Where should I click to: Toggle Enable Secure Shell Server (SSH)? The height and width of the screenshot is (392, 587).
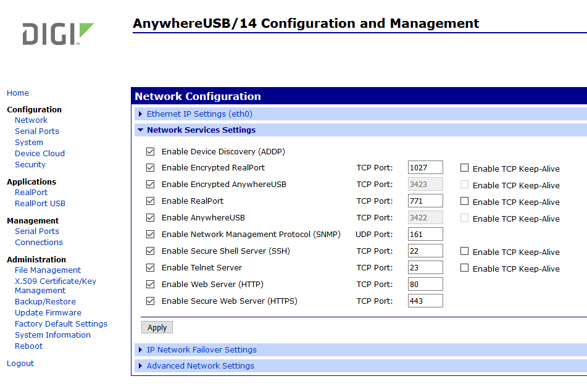pos(150,251)
